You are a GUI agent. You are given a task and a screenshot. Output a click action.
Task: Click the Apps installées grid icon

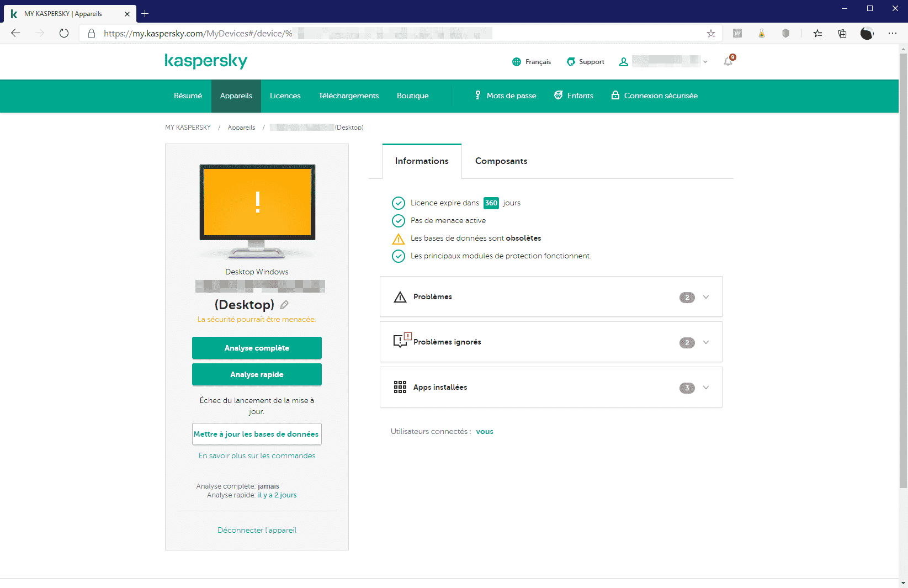pyautogui.click(x=400, y=387)
